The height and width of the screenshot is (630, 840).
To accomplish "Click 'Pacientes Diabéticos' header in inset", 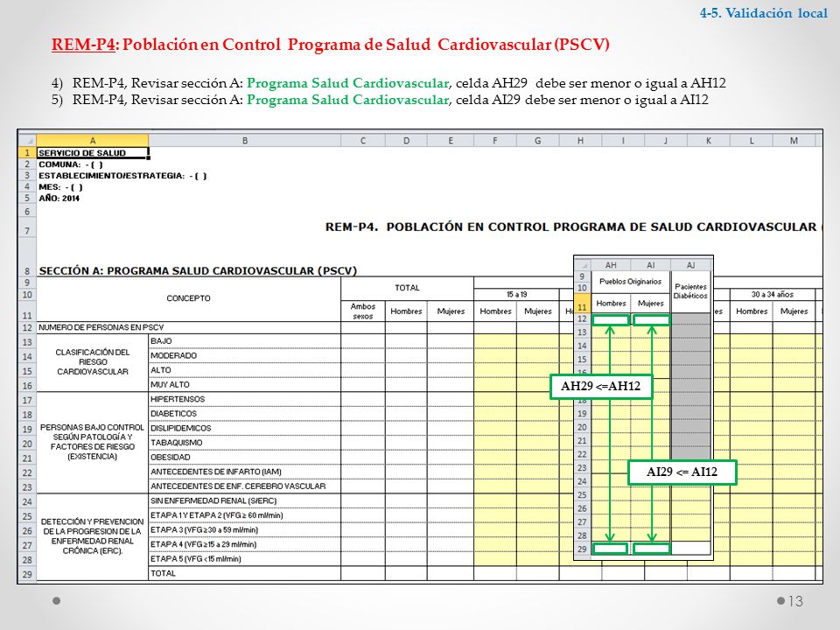I will [690, 291].
